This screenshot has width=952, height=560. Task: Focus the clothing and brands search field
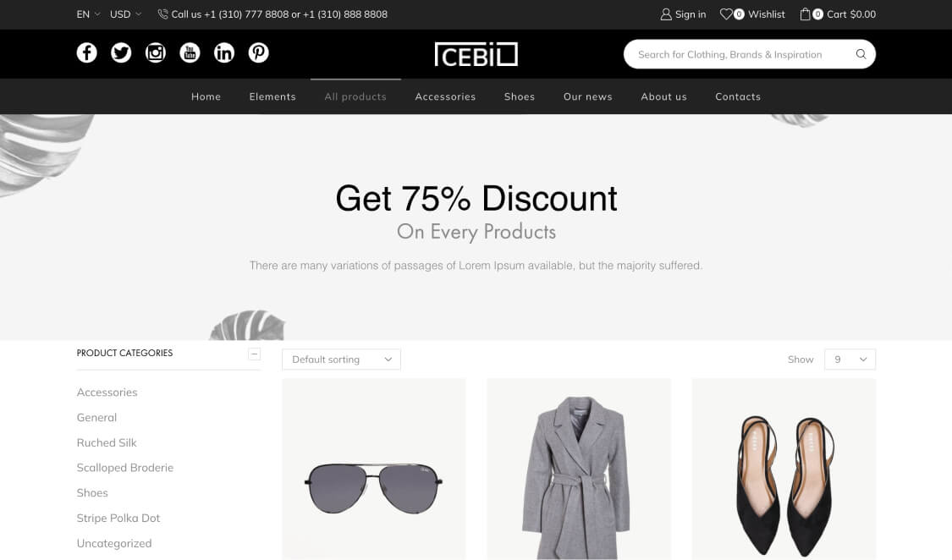point(738,54)
